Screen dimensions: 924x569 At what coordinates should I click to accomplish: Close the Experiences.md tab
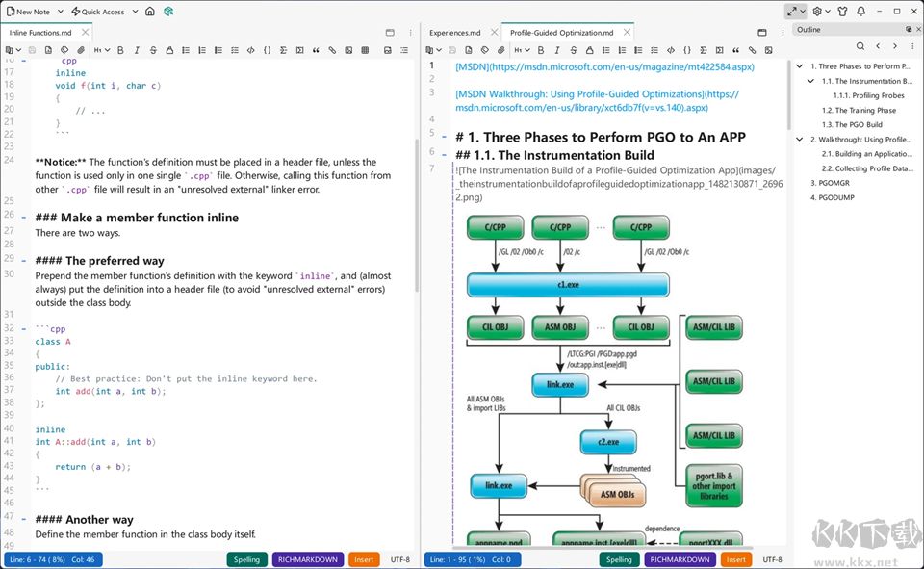(495, 33)
